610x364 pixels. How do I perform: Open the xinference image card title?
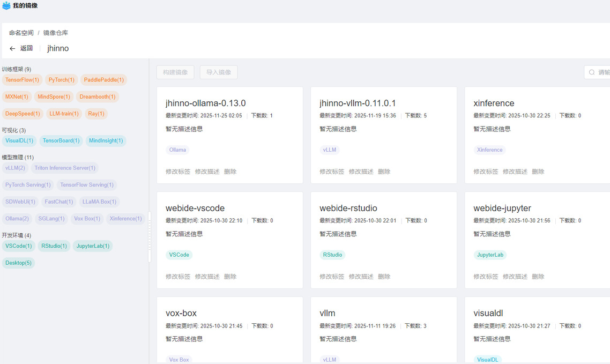coord(494,103)
